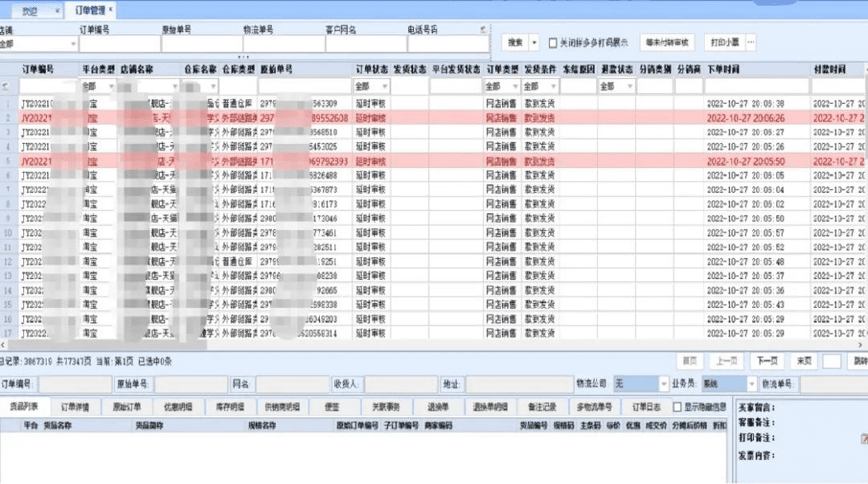Image resolution: width=868 pixels, height=484 pixels.
Task: Click the right arrow of horizontal scrollbar
Action: coord(860,345)
